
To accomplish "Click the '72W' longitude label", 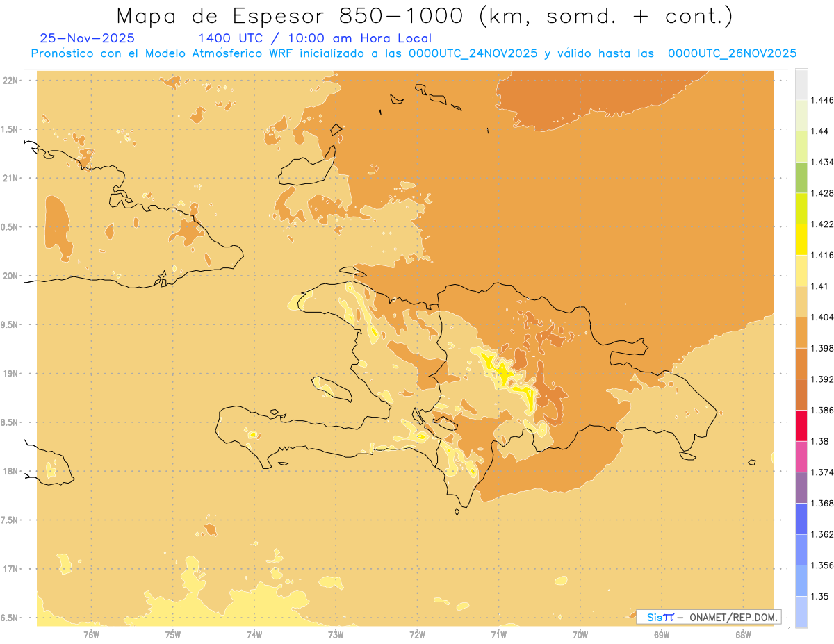I will [x=417, y=634].
